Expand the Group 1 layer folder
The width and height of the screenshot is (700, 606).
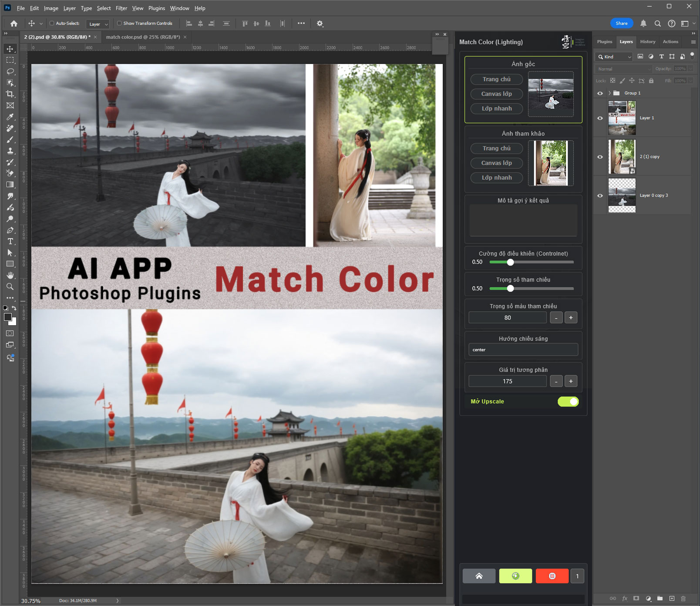pyautogui.click(x=609, y=93)
